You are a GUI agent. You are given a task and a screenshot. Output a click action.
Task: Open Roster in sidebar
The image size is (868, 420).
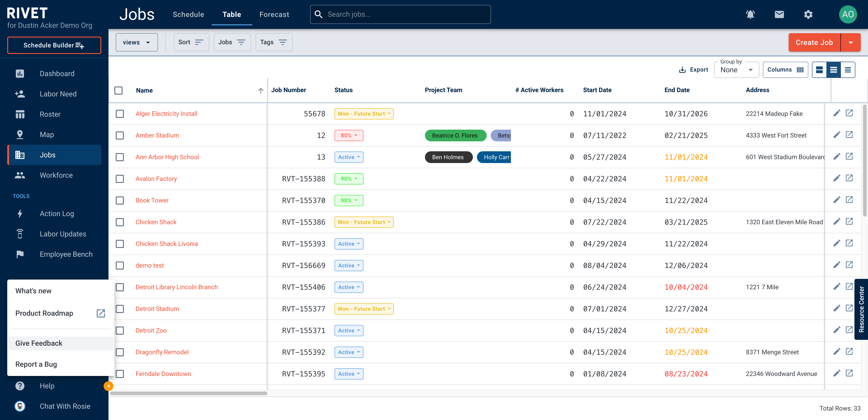54,114
